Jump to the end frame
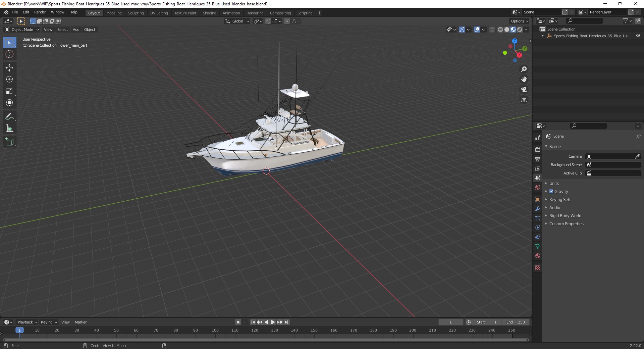This screenshot has width=644, height=349. click(286, 322)
